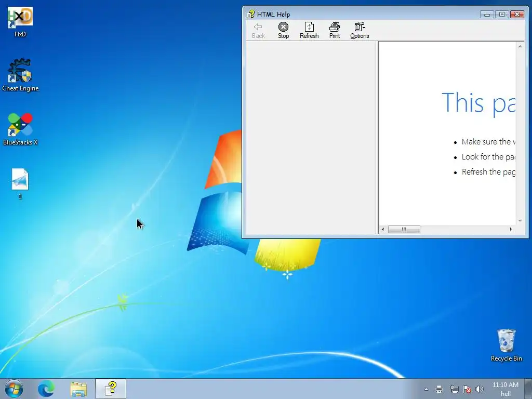
Task: Open the Windows Start menu
Action: point(14,389)
